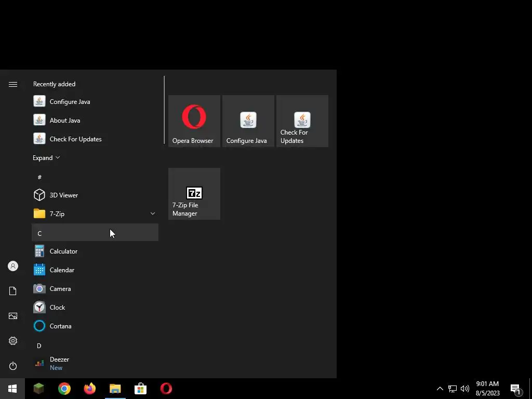This screenshot has width=532, height=399.
Task: Launch Check For Updates in Recently added
Action: click(95, 139)
